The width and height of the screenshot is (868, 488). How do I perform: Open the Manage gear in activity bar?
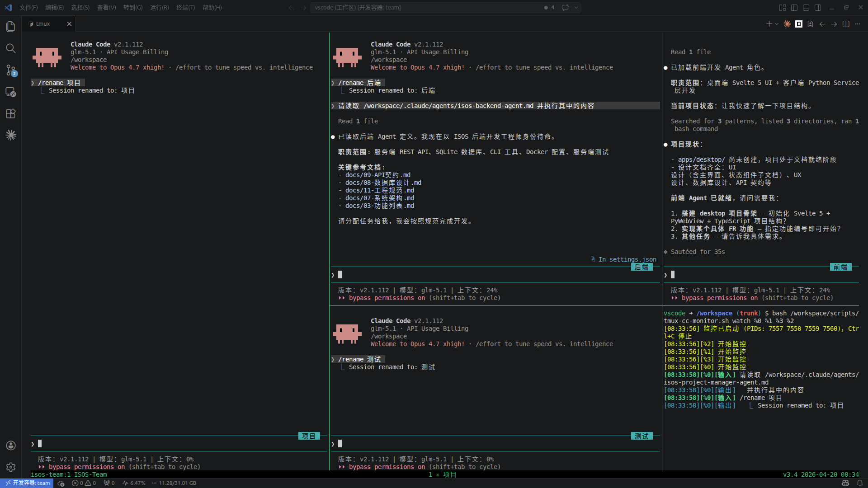(11, 467)
